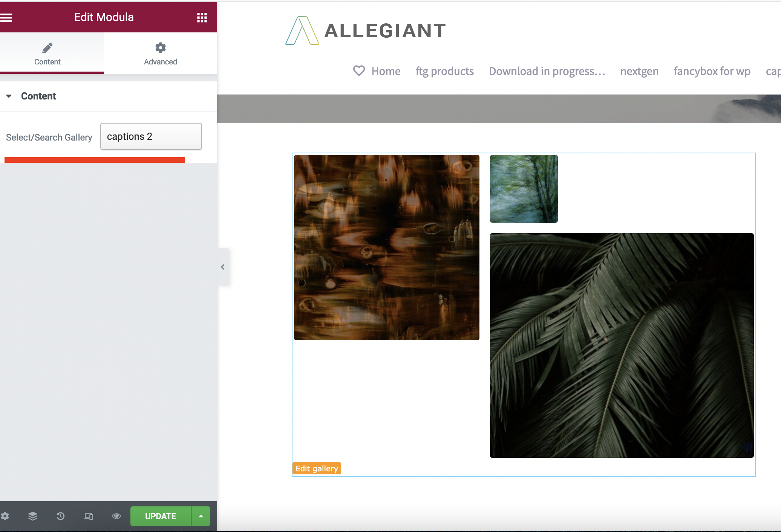Screen dimensions: 781x532
Task: Collapse the Elementor side panel
Action: tap(223, 267)
